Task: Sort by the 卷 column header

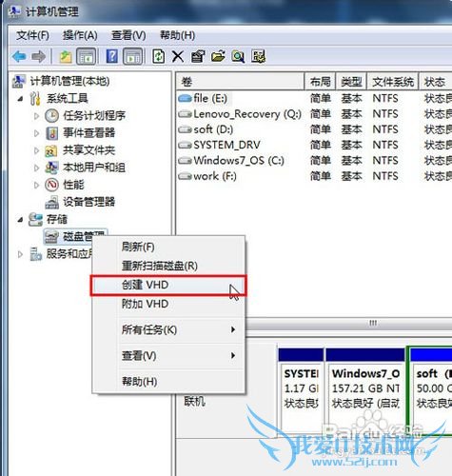Action: click(240, 82)
